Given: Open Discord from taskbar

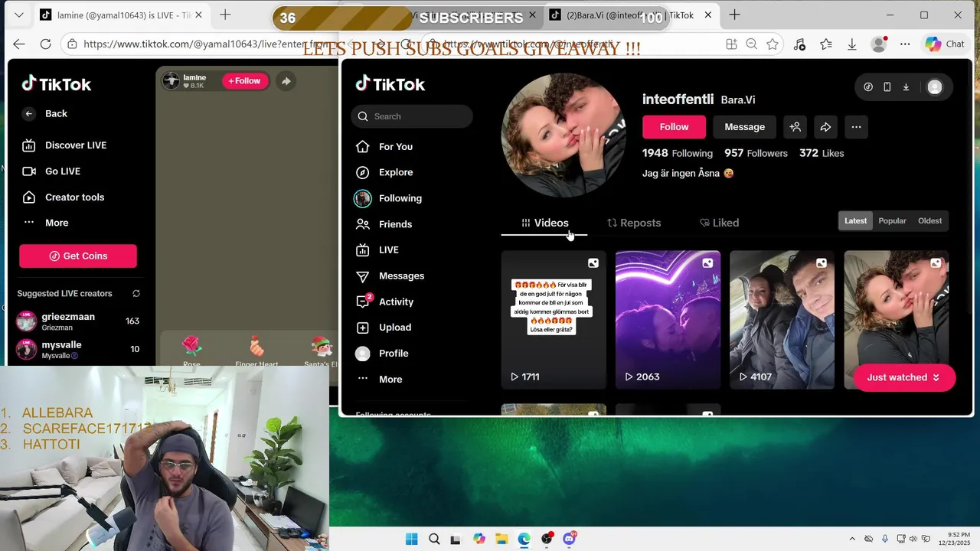Looking at the screenshot, I should (569, 539).
